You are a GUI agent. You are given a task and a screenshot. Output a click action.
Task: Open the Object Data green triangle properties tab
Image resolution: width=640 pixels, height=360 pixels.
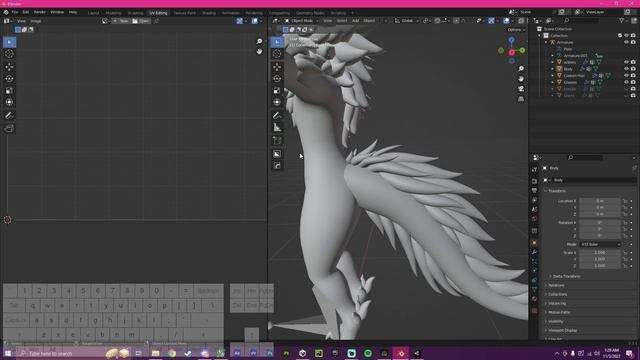pos(534,289)
